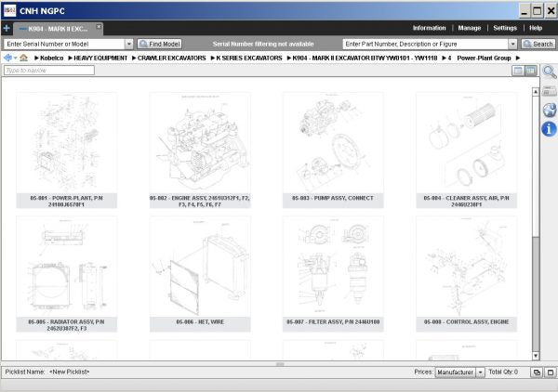Image resolution: width=558 pixels, height=392 pixels.
Task: Expand the serial number or model dropdown
Action: pyautogui.click(x=128, y=44)
